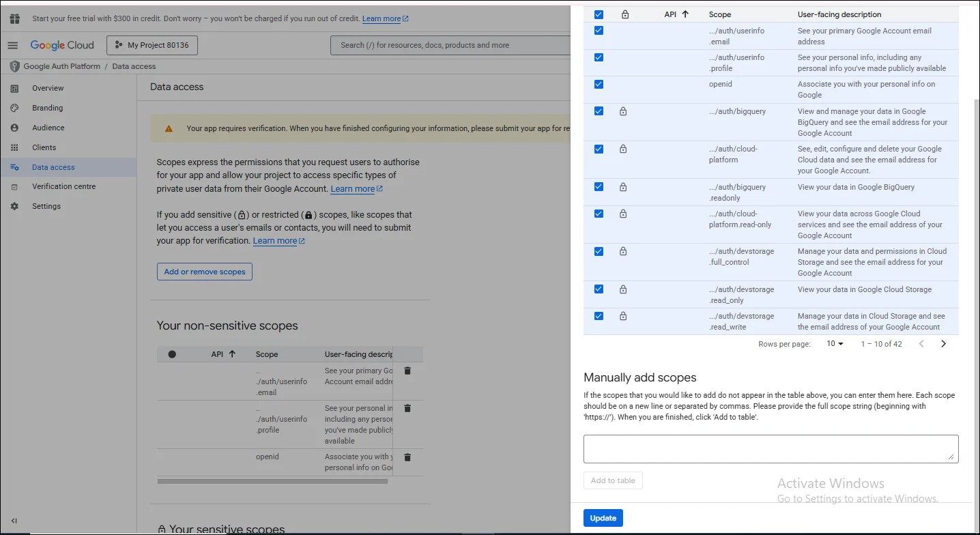980x535 pixels.
Task: Click the 'Your non-sensitive scopes' heading
Action: (x=227, y=326)
